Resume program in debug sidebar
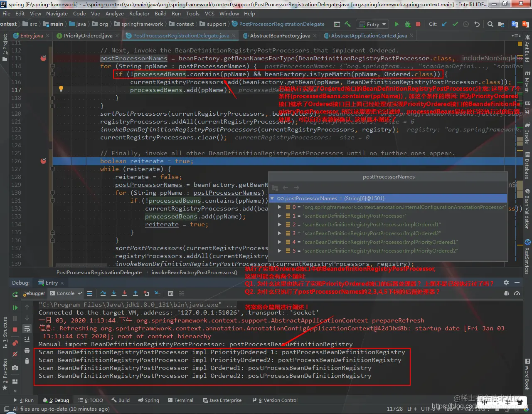Screen dimensions: 532x414 coord(15,307)
